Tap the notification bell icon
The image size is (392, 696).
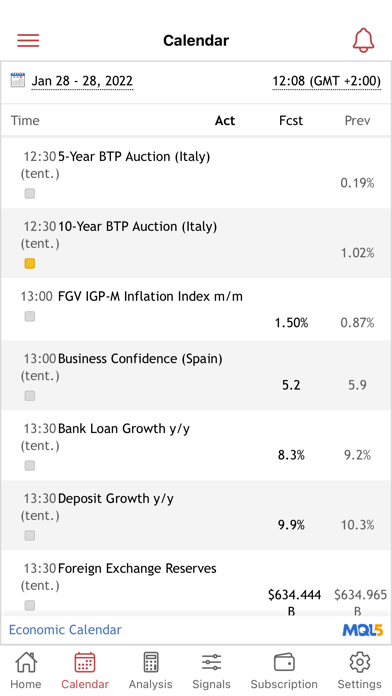pyautogui.click(x=364, y=40)
